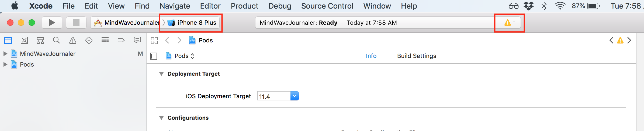Switch to the Build Settings tab
This screenshot has width=644, height=131.
click(x=417, y=56)
